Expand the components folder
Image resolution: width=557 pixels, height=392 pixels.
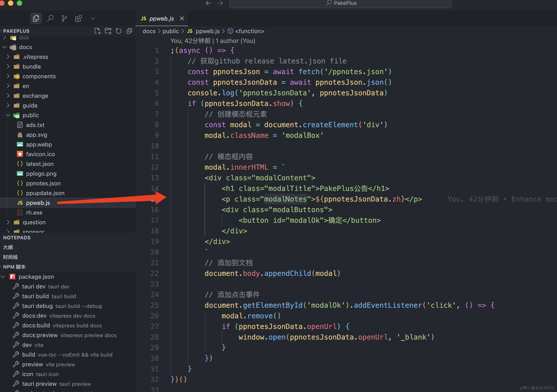pos(39,76)
